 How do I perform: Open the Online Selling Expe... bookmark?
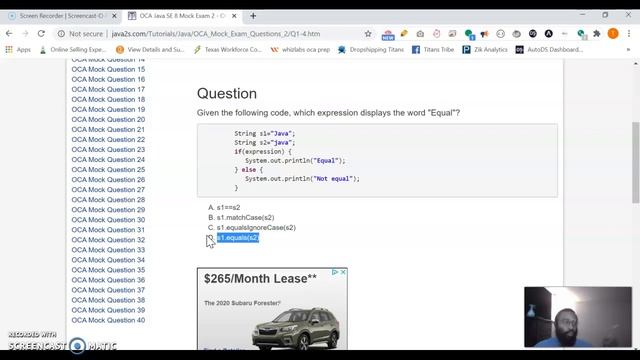(72, 49)
